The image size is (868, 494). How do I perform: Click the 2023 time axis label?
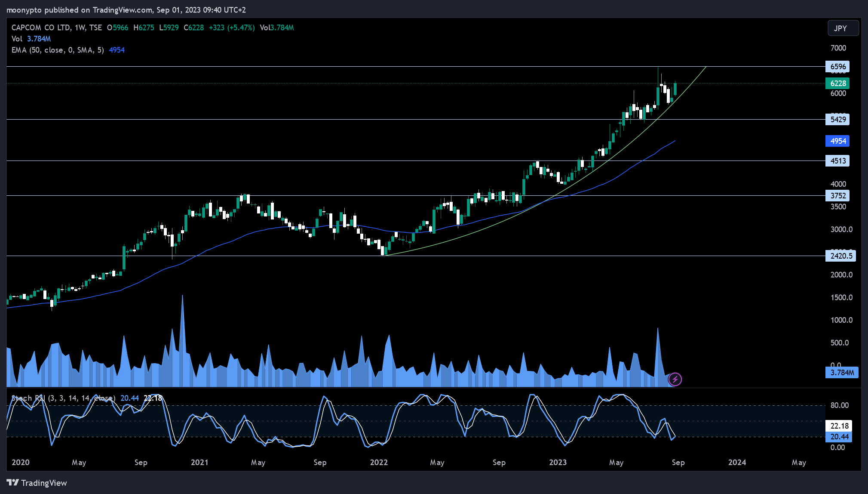558,462
